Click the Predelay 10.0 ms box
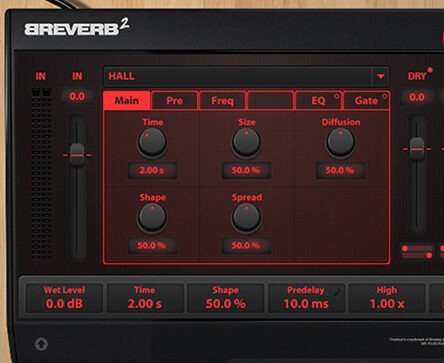The height and width of the screenshot is (363, 444). point(306,298)
